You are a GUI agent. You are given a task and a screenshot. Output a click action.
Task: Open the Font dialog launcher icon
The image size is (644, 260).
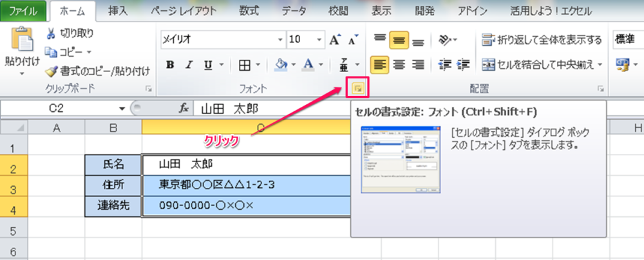[x=358, y=88]
